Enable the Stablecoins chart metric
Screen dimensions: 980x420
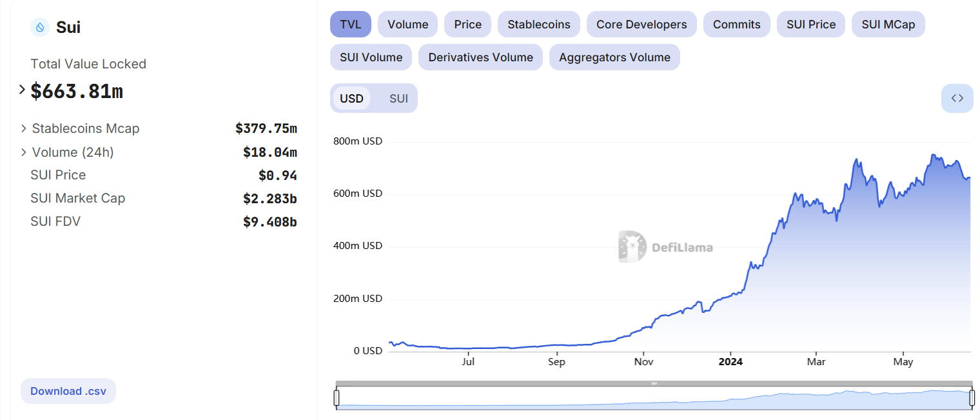coord(539,25)
